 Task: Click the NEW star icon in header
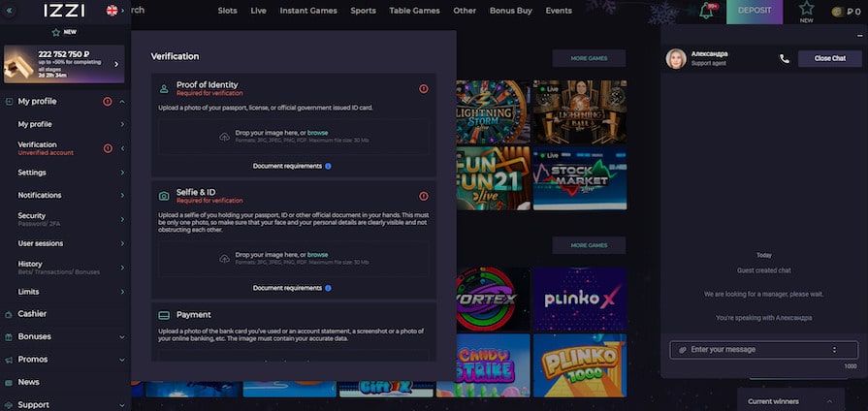point(806,9)
